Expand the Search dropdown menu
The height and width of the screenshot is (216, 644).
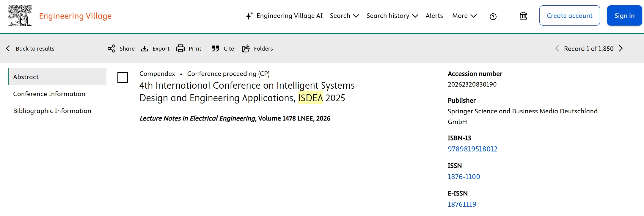[345, 16]
